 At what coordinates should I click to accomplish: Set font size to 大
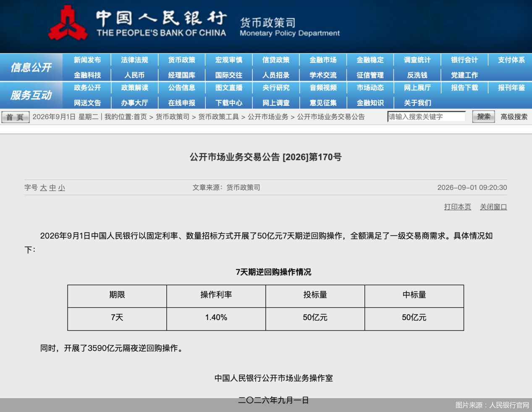coord(43,188)
